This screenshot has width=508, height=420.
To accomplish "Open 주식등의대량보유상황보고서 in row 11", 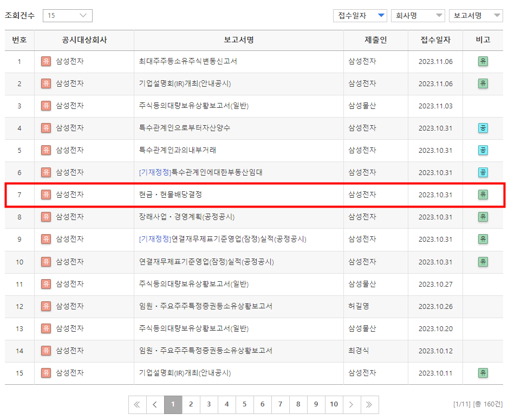I will pyautogui.click(x=194, y=284).
